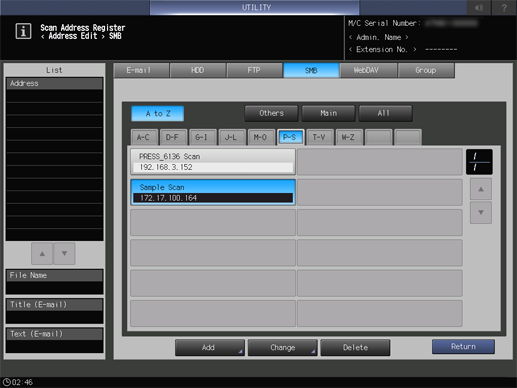
Task: Click the 172.17.100.164 address text
Action: point(168,198)
